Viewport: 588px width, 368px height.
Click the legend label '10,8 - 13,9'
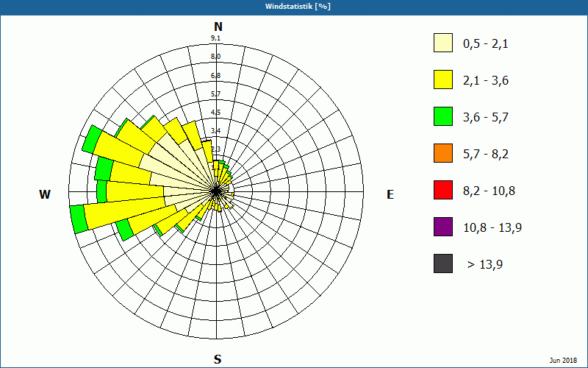point(492,228)
